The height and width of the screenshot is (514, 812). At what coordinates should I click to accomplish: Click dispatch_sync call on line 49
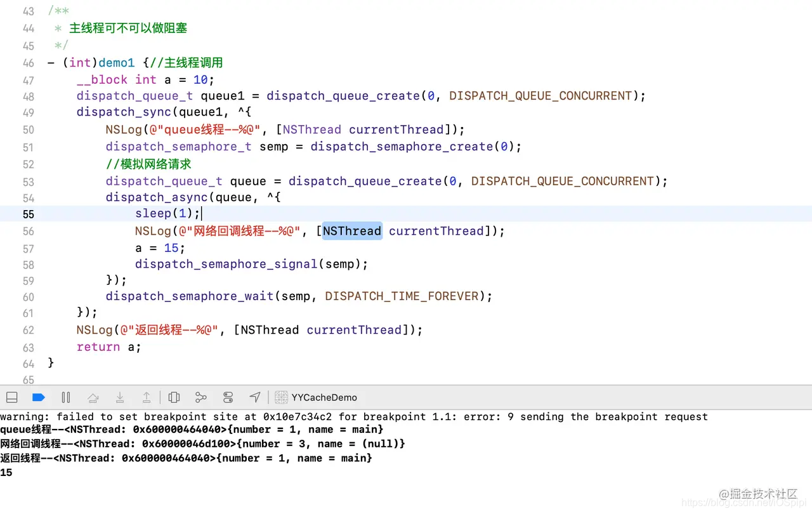[x=124, y=112]
